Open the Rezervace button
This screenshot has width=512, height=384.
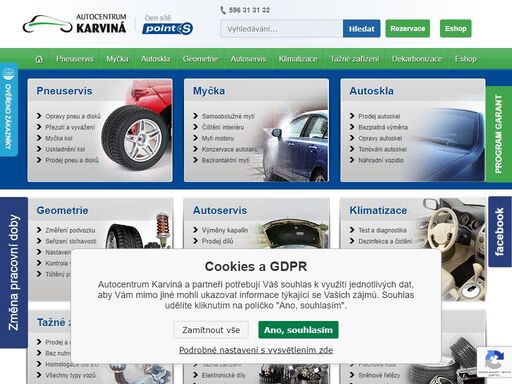tap(408, 29)
